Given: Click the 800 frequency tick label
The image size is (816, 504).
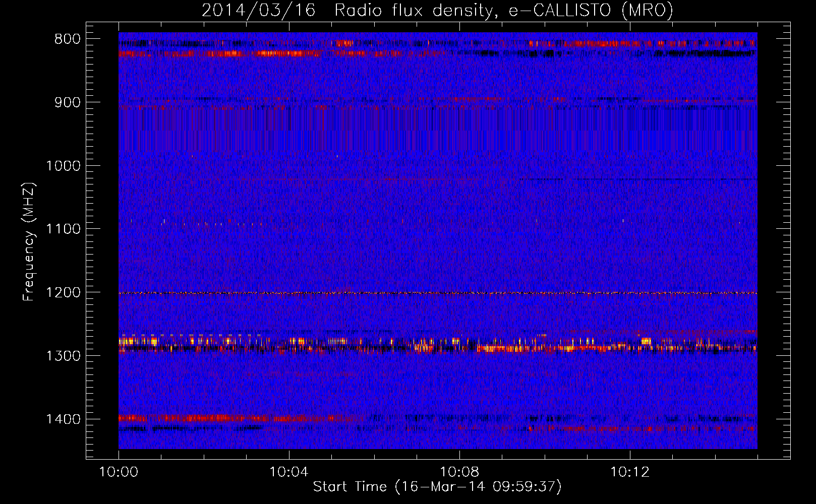Looking at the screenshot, I should [67, 39].
